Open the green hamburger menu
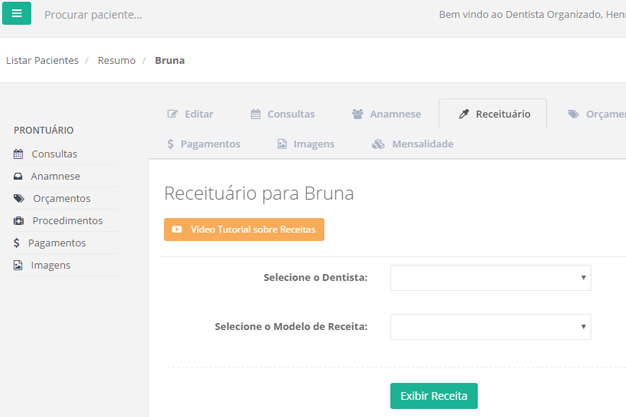The width and height of the screenshot is (626, 417). pyautogui.click(x=16, y=13)
